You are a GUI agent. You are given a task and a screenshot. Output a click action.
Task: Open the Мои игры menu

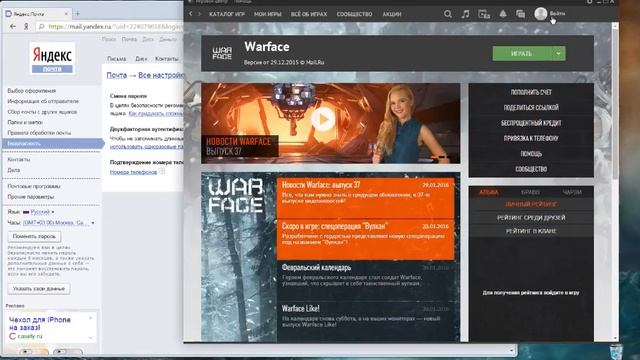click(x=268, y=14)
